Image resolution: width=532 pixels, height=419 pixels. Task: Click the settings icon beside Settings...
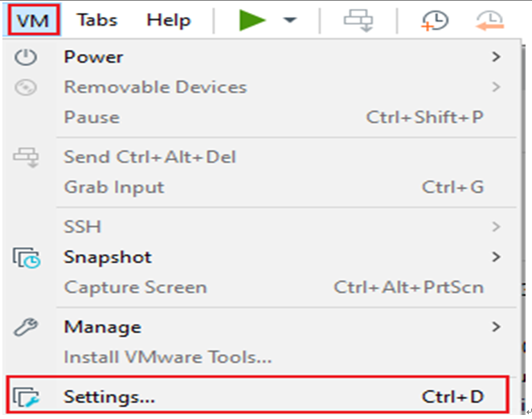pyautogui.click(x=27, y=396)
